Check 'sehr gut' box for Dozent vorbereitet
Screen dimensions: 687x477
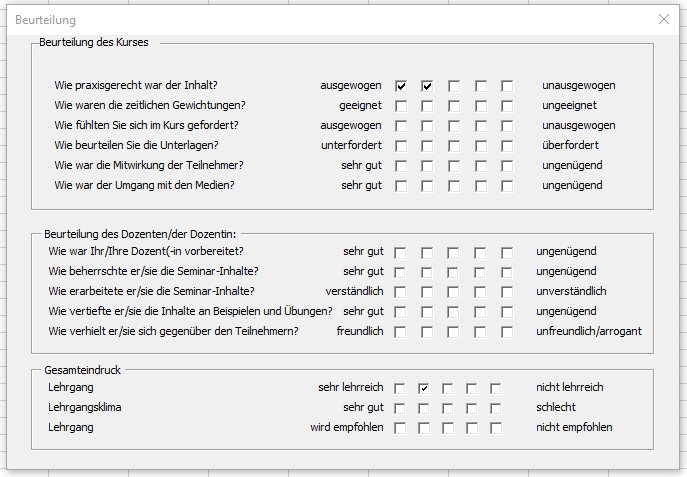[x=400, y=252]
